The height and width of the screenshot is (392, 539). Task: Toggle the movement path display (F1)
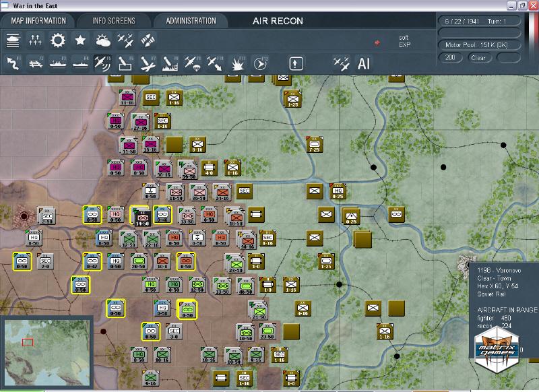click(x=13, y=65)
